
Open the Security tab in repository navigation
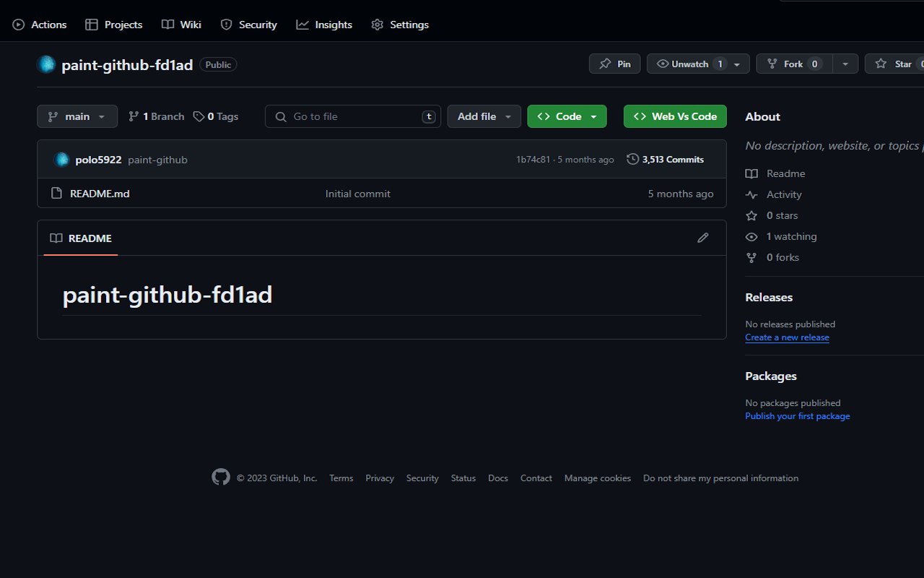point(249,25)
